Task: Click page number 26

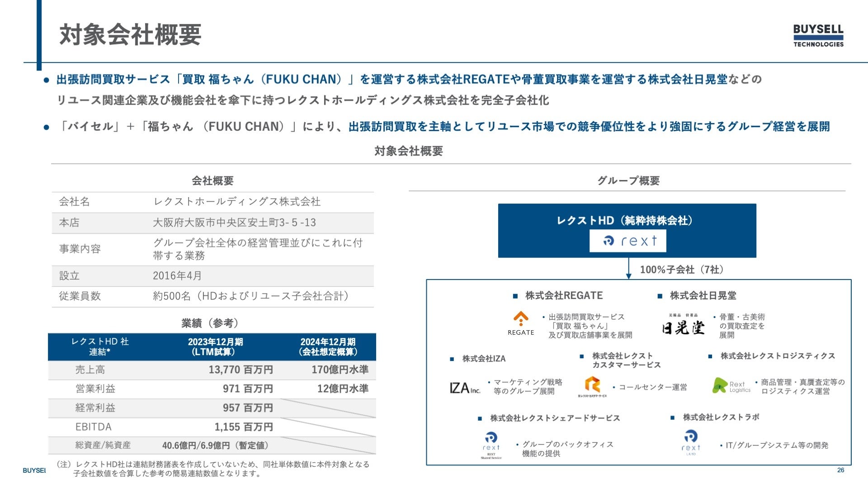Action: 840,470
